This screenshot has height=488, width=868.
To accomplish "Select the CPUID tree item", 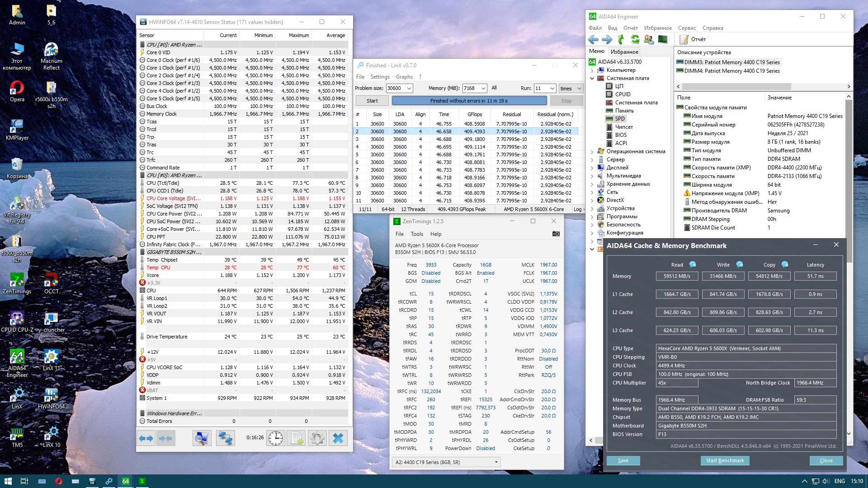I will 623,94.
